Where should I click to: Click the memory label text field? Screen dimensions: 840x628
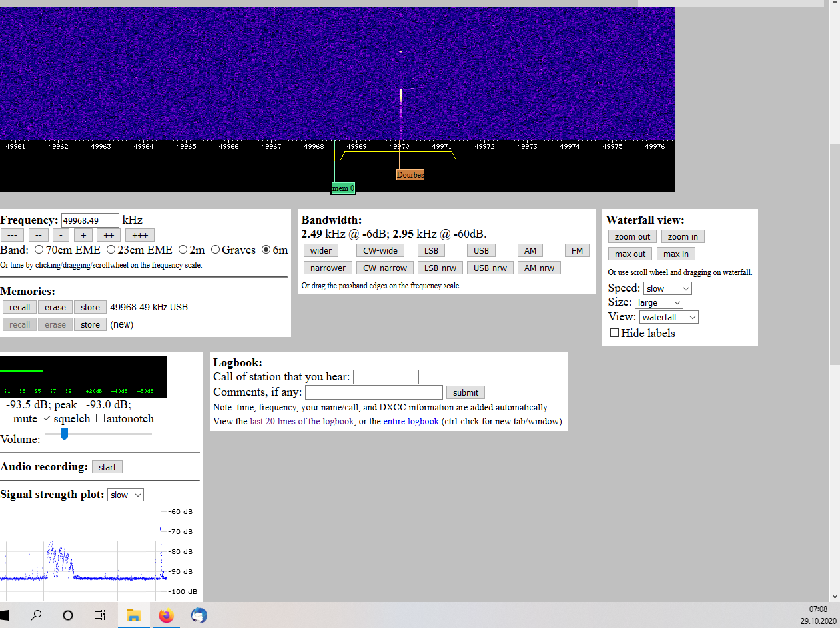click(211, 307)
